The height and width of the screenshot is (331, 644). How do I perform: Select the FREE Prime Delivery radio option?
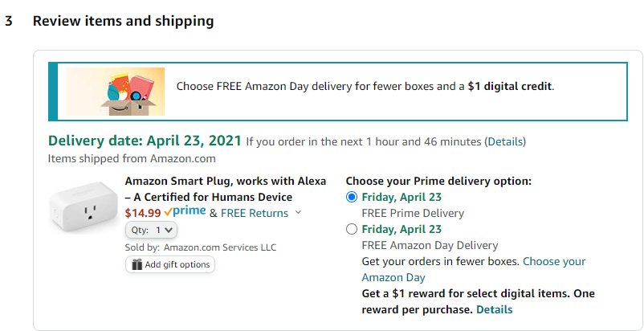pyautogui.click(x=351, y=197)
